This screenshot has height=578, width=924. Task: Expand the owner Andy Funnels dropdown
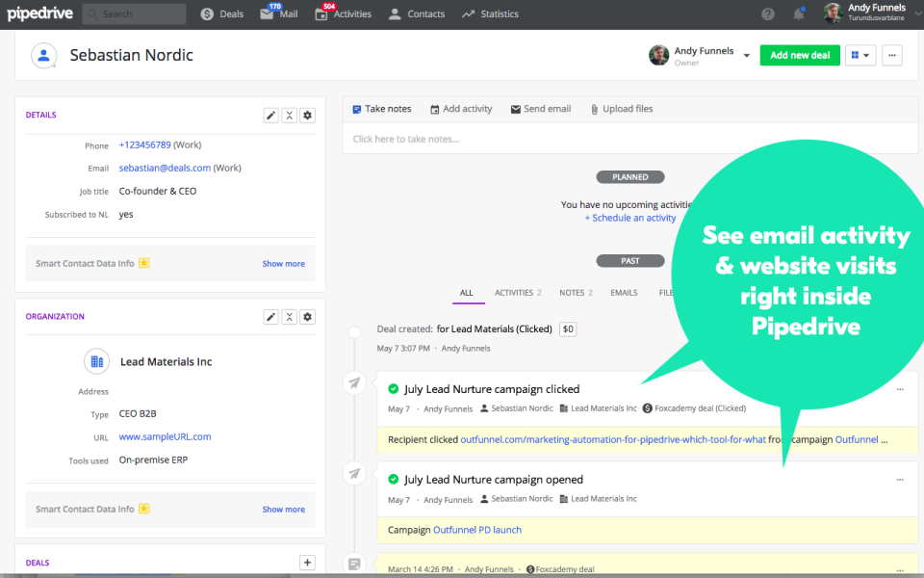746,56
